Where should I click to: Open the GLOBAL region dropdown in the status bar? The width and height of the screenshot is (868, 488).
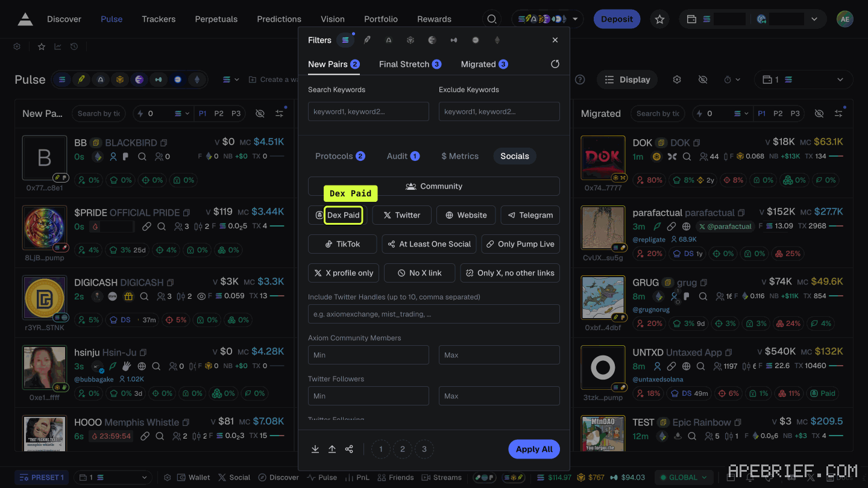682,477
